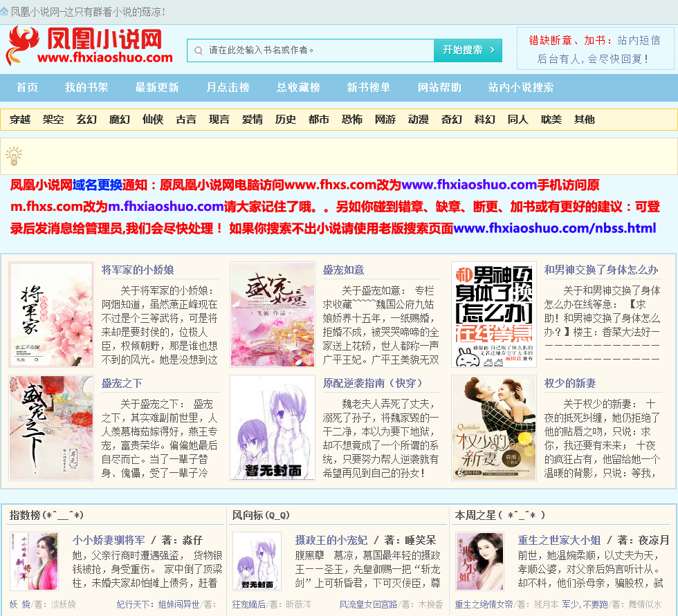The height and width of the screenshot is (616, 678).
Task: Select the 古言 category
Action: (x=186, y=119)
